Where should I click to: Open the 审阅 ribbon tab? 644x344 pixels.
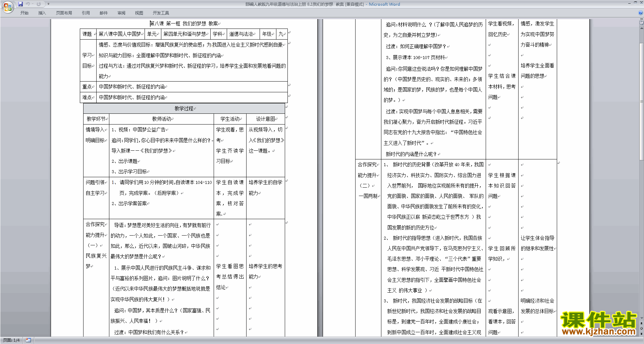coord(121,13)
